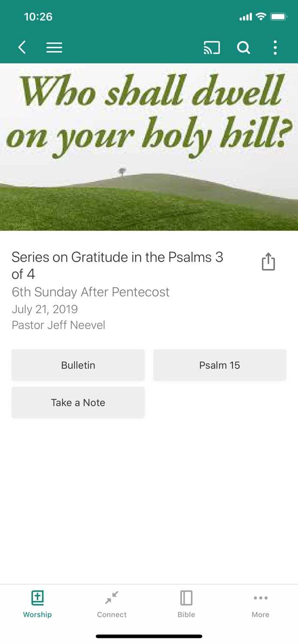Viewport: 298px width, 644px height.
Task: Tap the Cast screen icon
Action: pyautogui.click(x=212, y=47)
